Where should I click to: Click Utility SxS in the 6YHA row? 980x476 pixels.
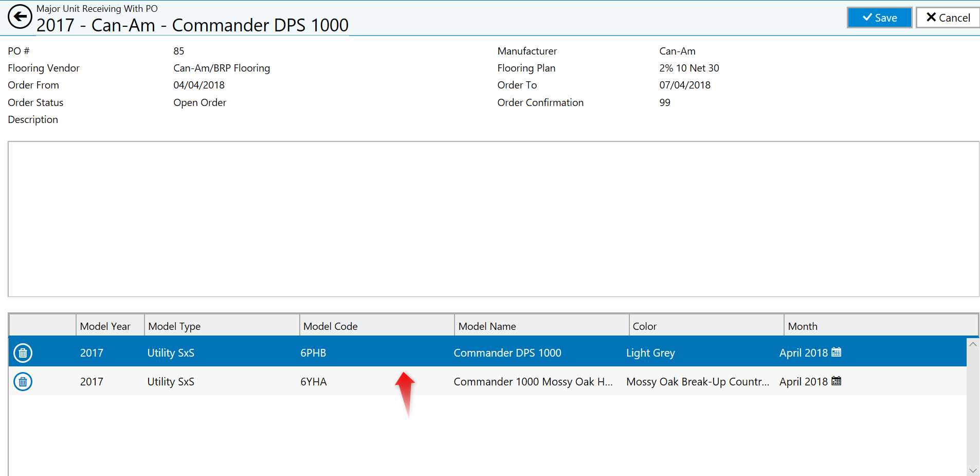(171, 382)
